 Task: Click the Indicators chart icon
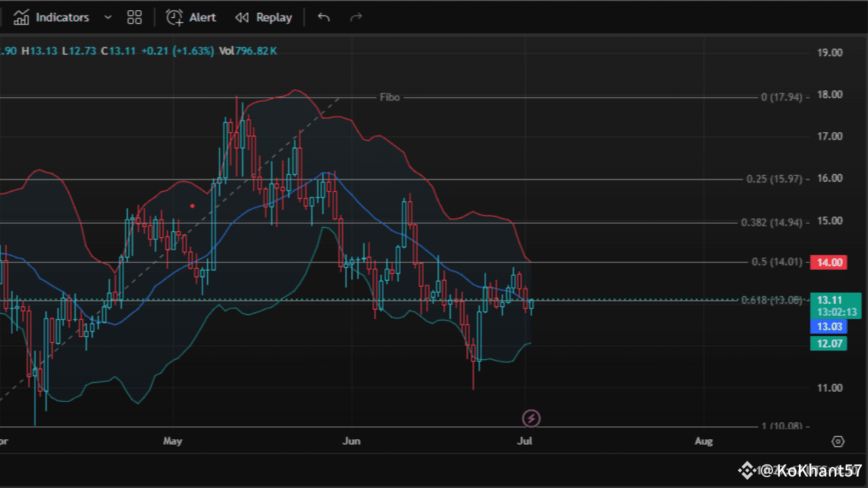click(x=22, y=18)
